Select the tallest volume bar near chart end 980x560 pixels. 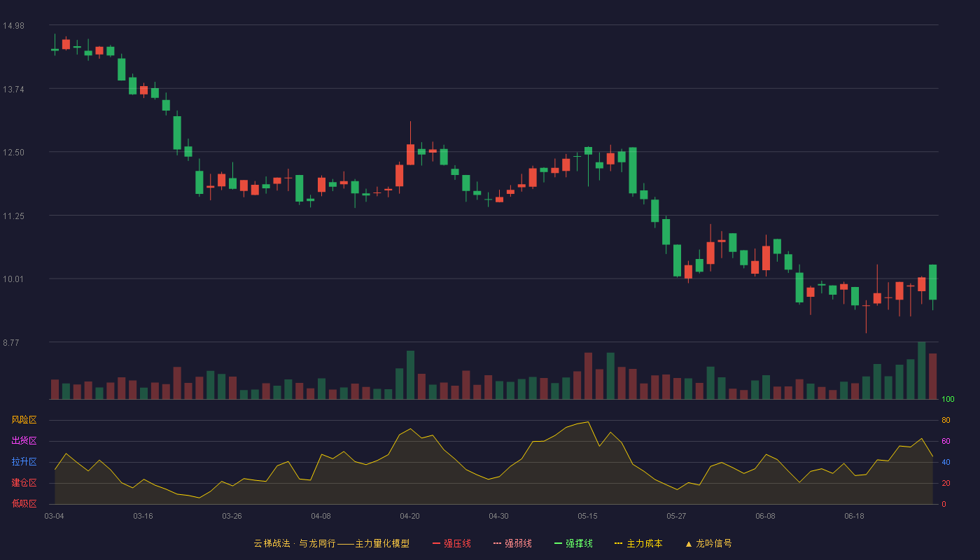921,370
